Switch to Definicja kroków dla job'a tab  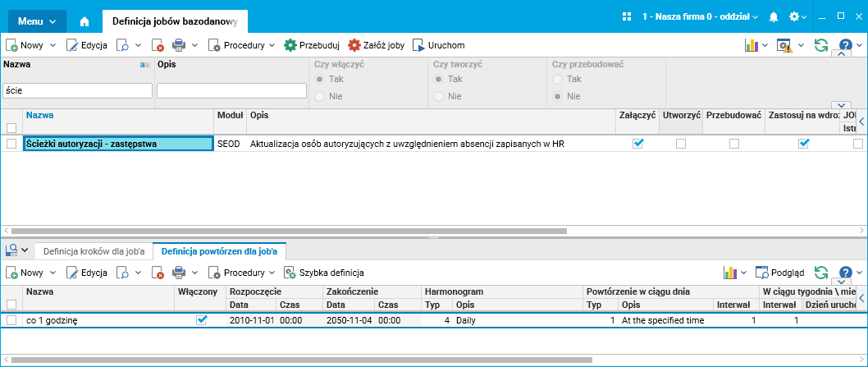tap(94, 251)
